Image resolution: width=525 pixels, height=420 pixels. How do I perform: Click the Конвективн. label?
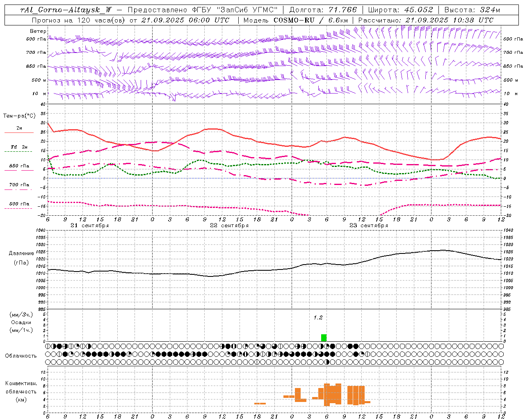pos(21,383)
